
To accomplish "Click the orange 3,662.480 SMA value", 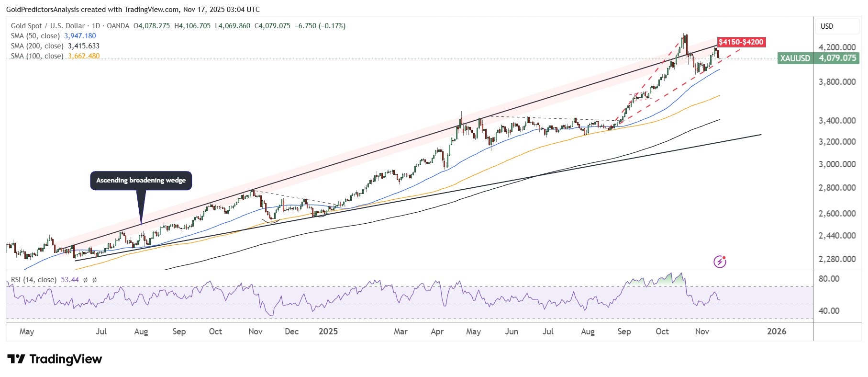I will point(84,56).
